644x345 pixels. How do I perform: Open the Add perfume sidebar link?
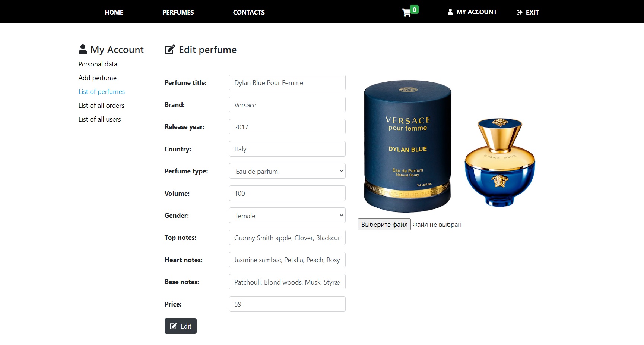point(98,78)
